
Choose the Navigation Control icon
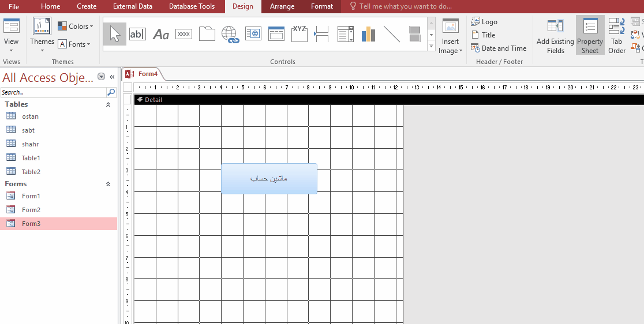click(x=276, y=34)
